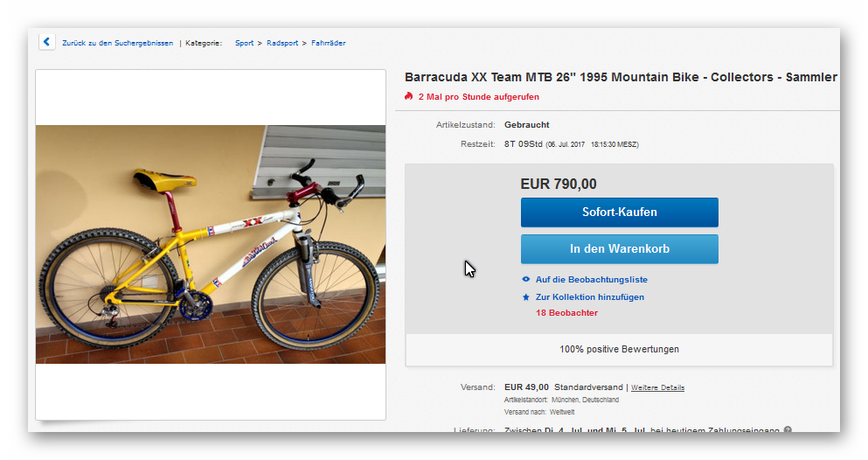Screen dimensions: 868x460
Task: Go to the Radsport breadcrumb
Action: coord(281,43)
